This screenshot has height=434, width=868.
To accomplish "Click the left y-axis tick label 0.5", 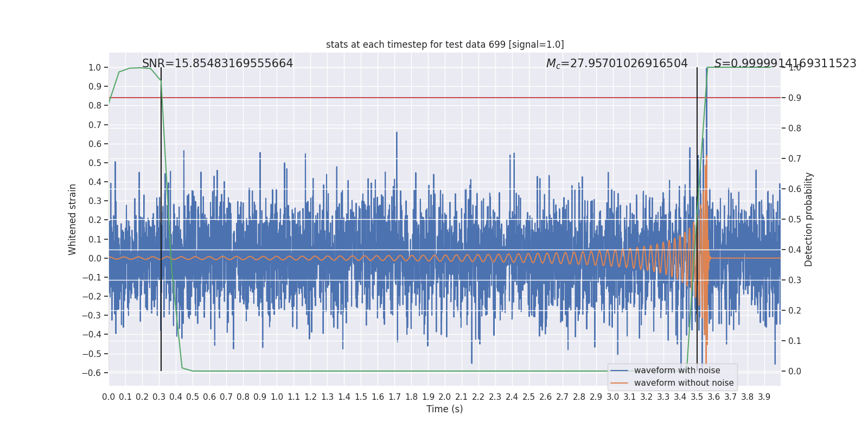I will pyautogui.click(x=95, y=163).
